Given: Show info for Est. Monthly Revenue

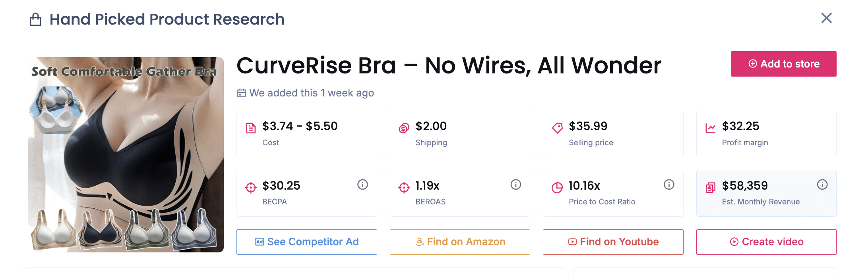Looking at the screenshot, I should click(x=822, y=185).
